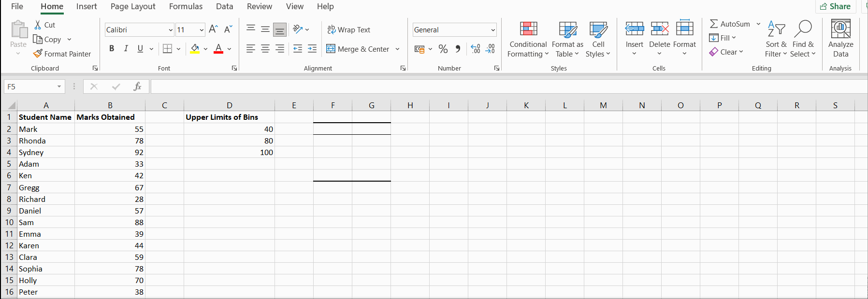
Task: Open Conditional Formatting
Action: pyautogui.click(x=528, y=40)
